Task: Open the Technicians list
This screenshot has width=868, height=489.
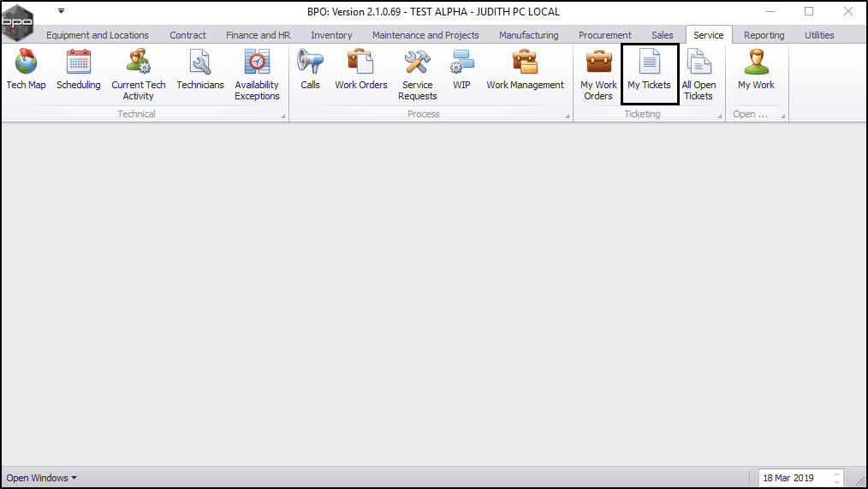Action: tap(199, 70)
